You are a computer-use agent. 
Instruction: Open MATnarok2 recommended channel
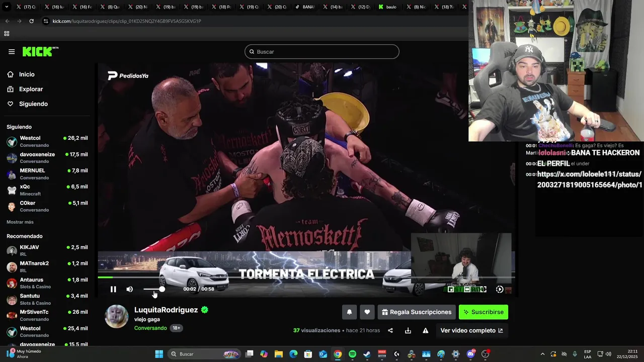47,267
